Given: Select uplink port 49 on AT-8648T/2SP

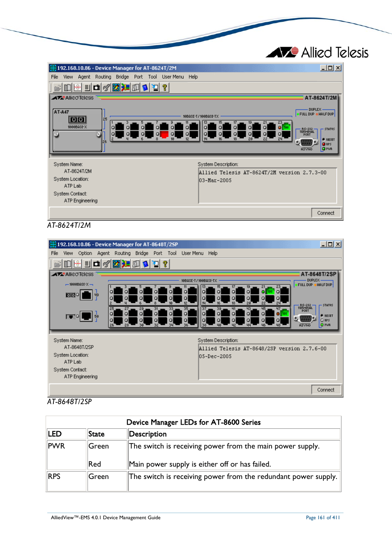Looking at the screenshot, I should (86, 295).
